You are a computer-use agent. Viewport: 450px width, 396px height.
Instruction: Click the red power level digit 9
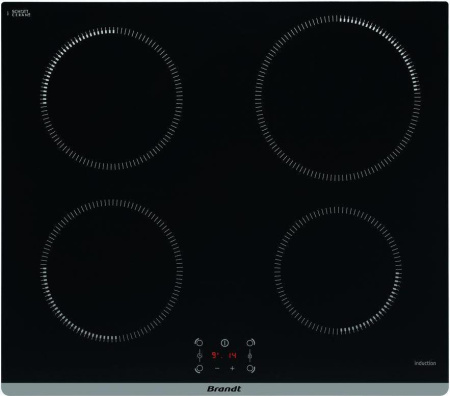point(214,356)
